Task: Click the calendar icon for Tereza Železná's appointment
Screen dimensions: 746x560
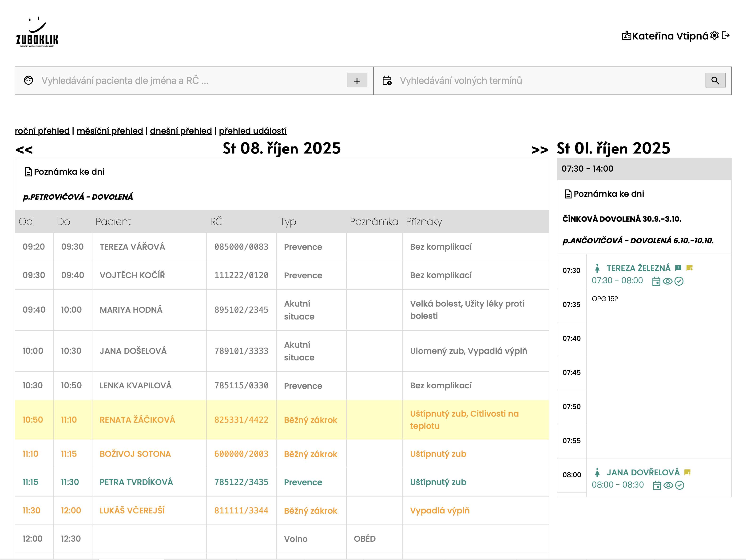Action: [x=656, y=281]
